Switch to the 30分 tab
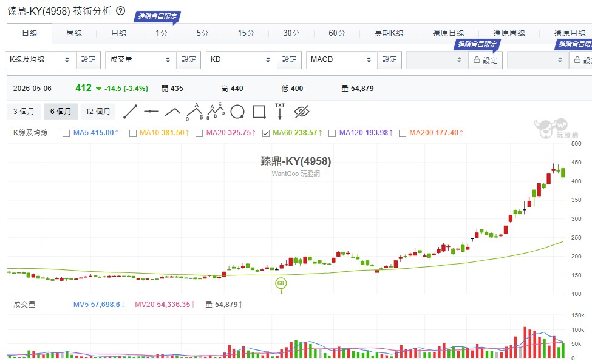The image size is (592, 364). coord(291,33)
